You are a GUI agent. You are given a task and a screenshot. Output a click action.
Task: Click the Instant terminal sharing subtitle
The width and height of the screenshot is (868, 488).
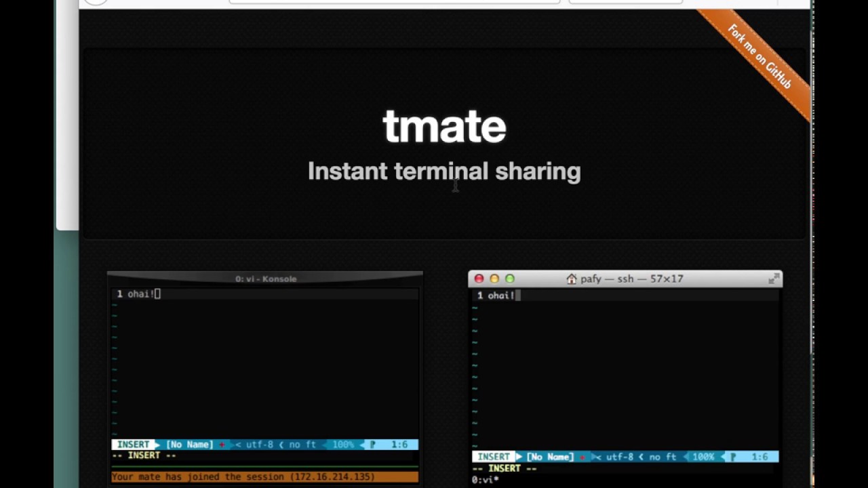coord(444,171)
